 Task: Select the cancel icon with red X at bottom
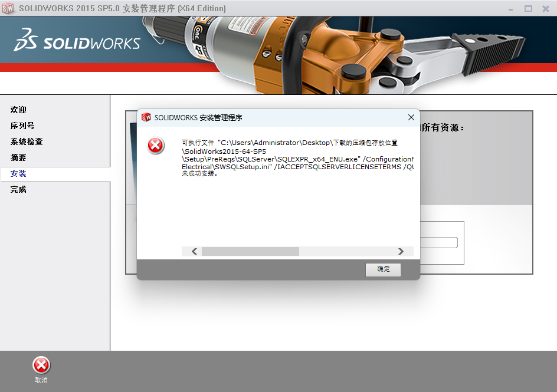coord(41,365)
